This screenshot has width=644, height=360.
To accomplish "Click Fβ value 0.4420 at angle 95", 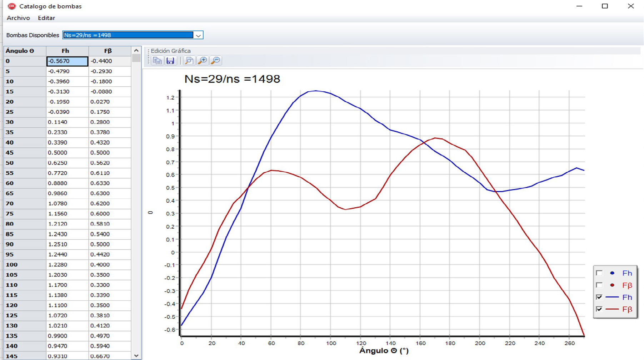I will click(x=110, y=254).
